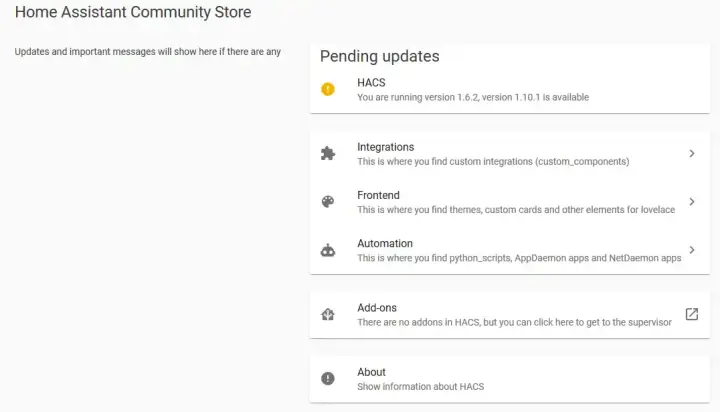Open the About entry title

(x=371, y=372)
